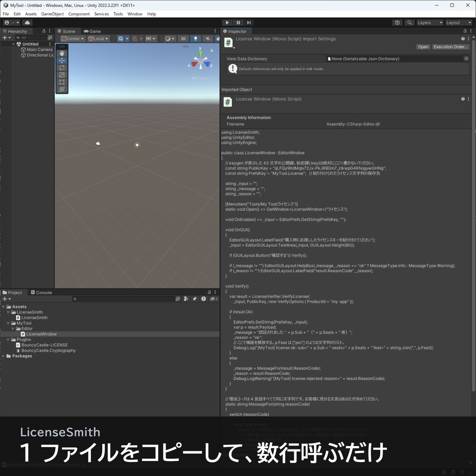
Task: Click the Pause button
Action: [238, 22]
